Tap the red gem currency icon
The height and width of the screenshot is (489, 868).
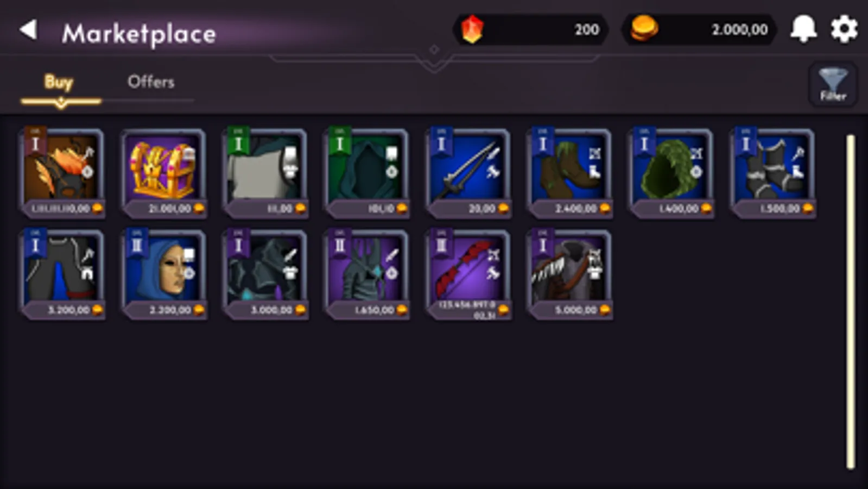[x=472, y=29]
